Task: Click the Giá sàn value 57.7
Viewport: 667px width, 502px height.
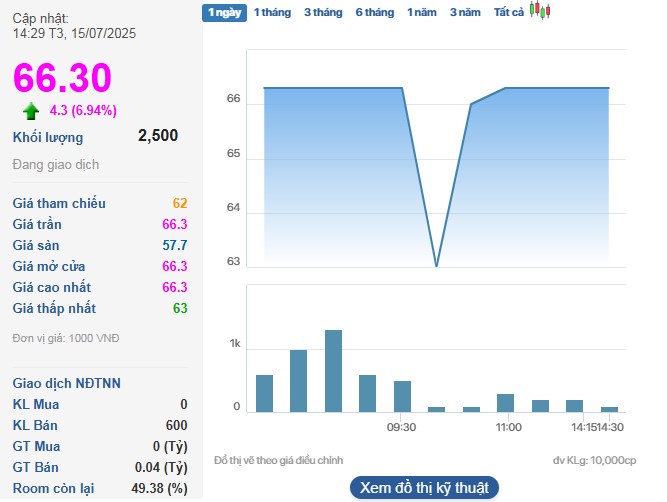Action: tap(174, 245)
